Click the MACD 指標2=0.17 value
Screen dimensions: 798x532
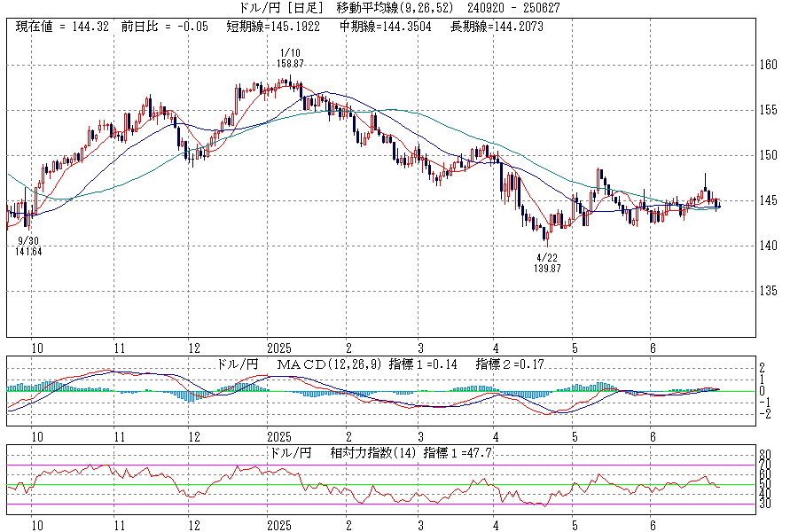(512, 364)
